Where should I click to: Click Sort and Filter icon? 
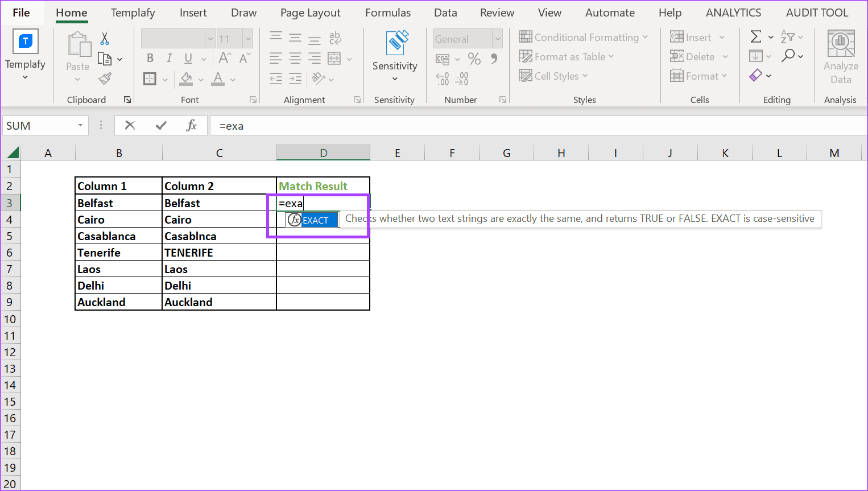pyautogui.click(x=787, y=37)
